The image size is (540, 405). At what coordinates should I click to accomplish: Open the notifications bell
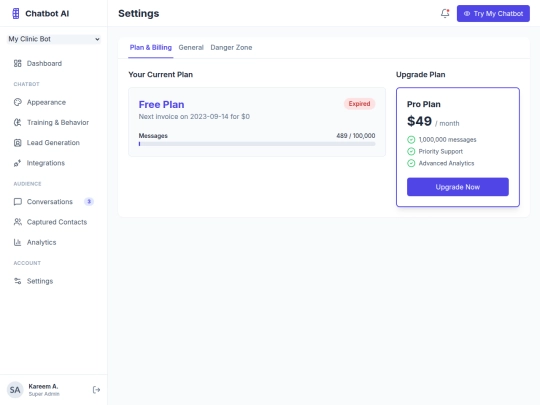pos(445,13)
